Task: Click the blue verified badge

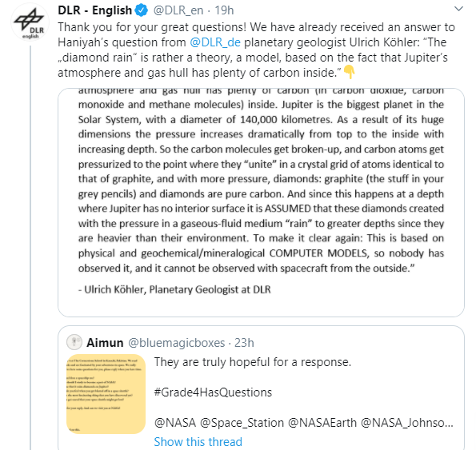Action: pos(141,10)
